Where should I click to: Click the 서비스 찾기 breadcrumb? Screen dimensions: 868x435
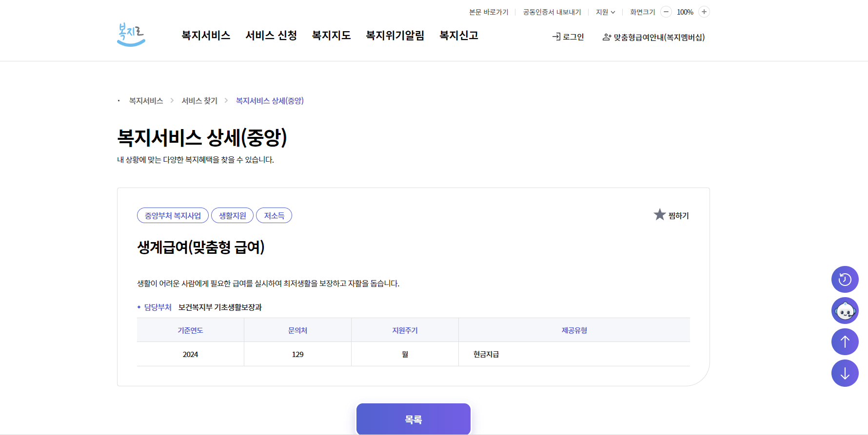199,101
